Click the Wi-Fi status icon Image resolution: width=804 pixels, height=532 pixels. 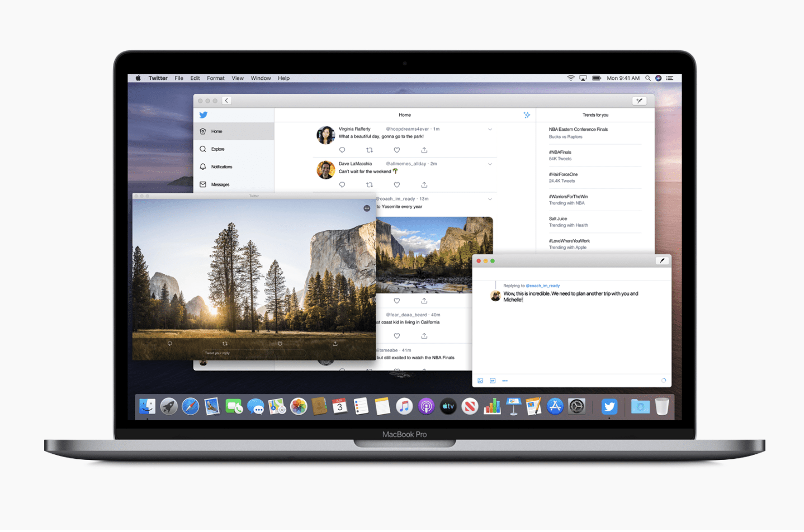point(571,78)
